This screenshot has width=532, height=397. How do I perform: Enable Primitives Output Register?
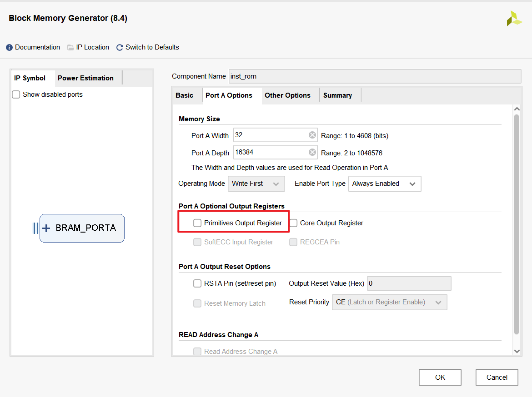[x=197, y=223]
